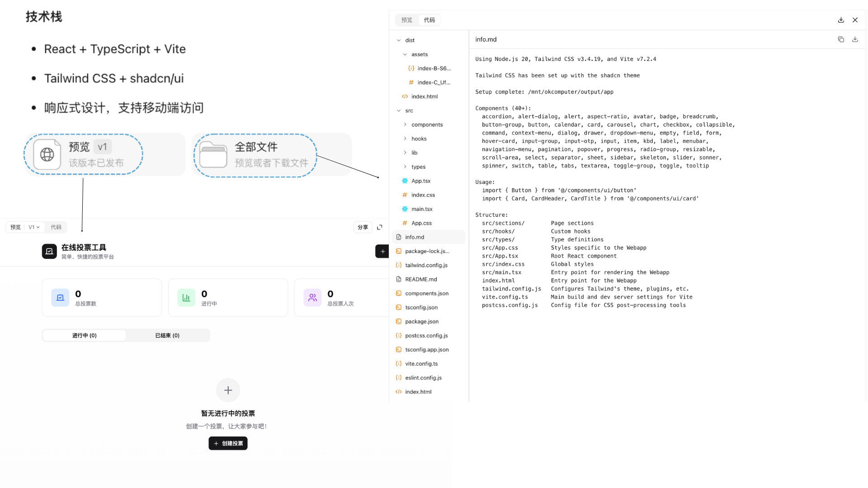This screenshot has width=868, height=488.
Task: Click the folder icon in the 全部文件 card
Action: click(213, 155)
